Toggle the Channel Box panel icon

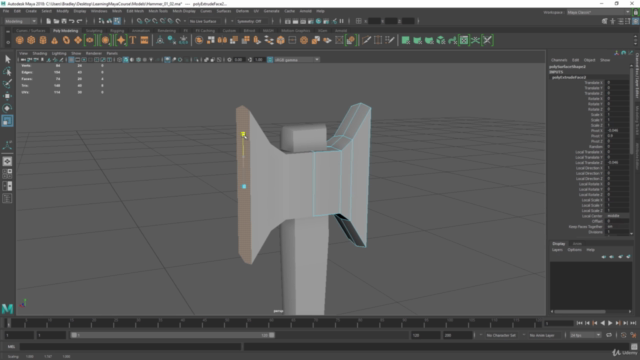[636, 21]
